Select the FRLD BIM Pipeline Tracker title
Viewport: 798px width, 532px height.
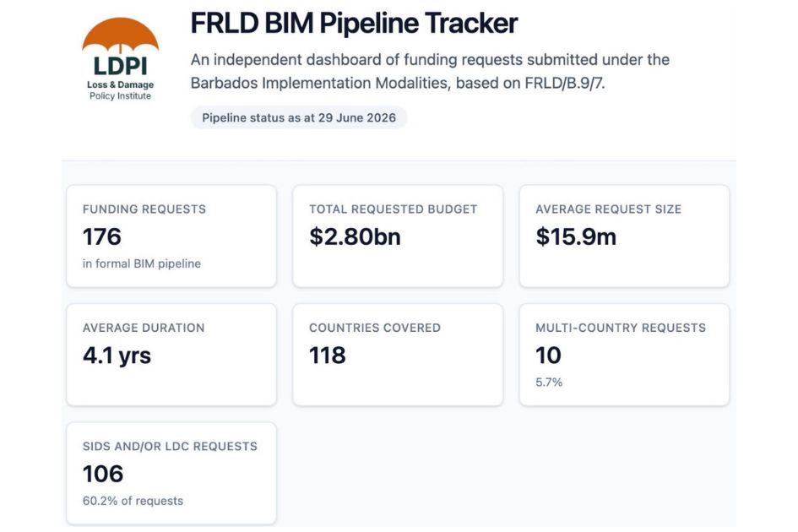coord(354,24)
